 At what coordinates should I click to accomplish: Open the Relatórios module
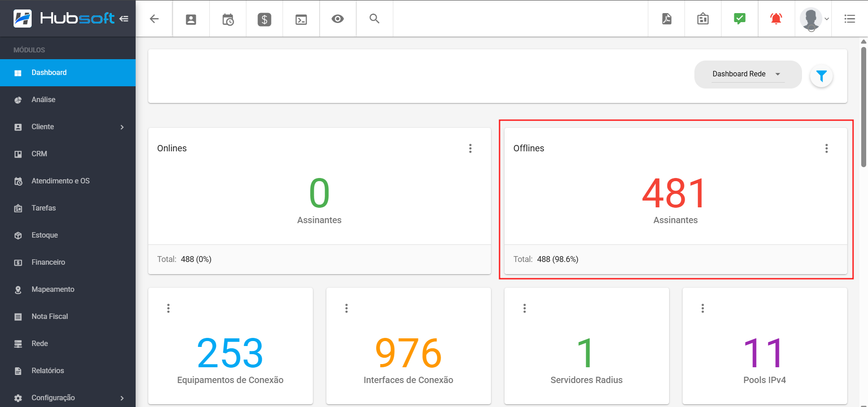tap(68, 371)
